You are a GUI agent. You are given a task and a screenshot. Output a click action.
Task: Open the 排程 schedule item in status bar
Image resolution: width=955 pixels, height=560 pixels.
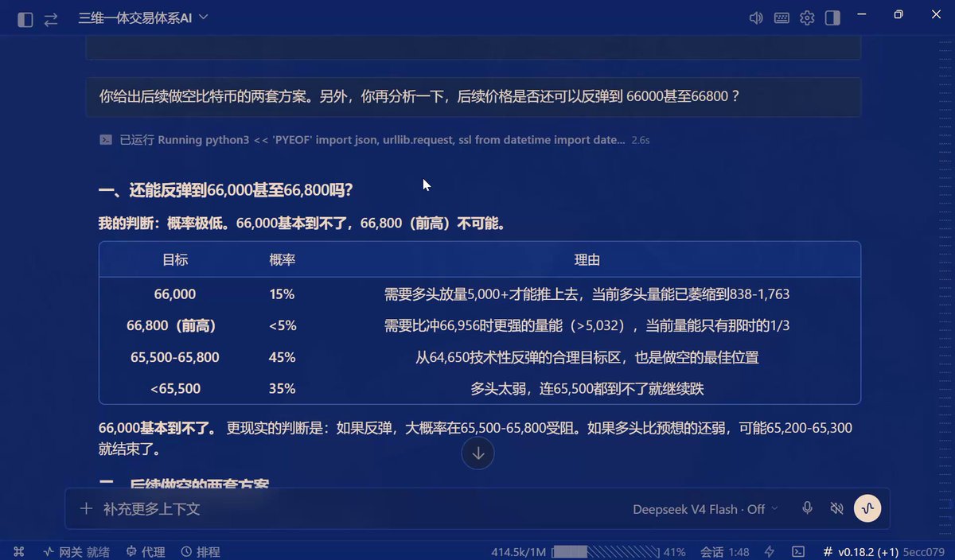(201, 551)
